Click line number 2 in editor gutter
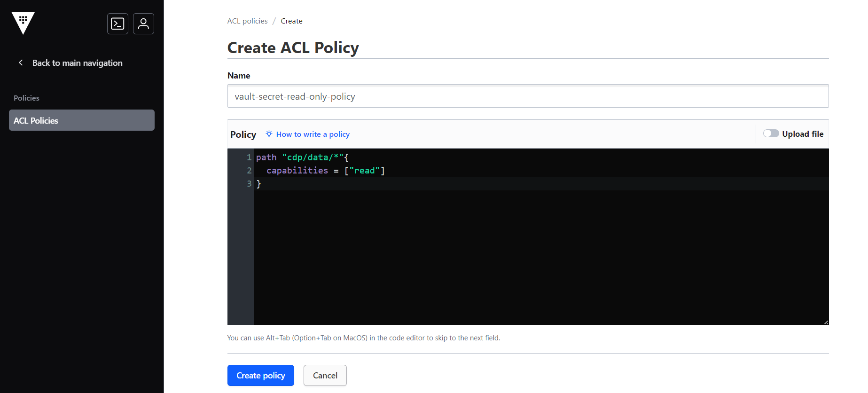Screen dimensions: 868x393 tap(249, 171)
